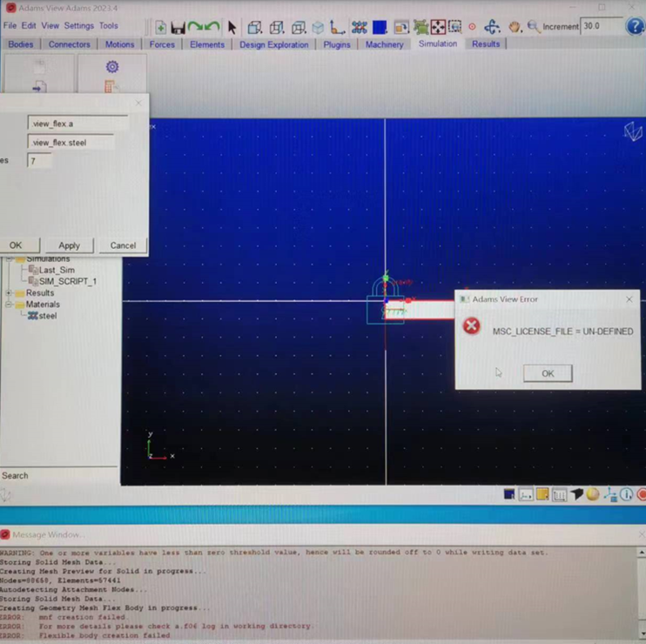Select the magnifier zoom tool
This screenshot has width=646, height=644.
[533, 26]
